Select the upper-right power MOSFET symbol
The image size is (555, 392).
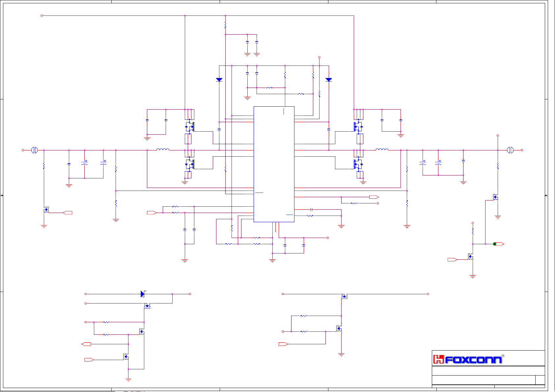click(358, 126)
